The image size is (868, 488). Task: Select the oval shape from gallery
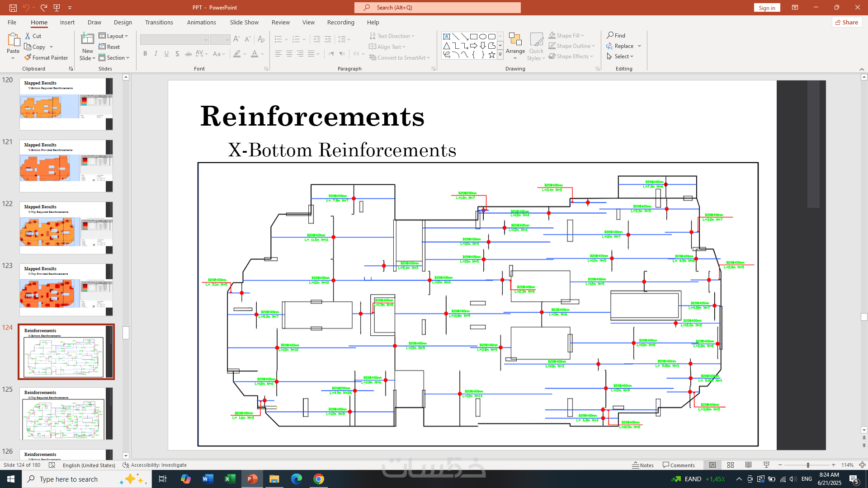tap(483, 36)
